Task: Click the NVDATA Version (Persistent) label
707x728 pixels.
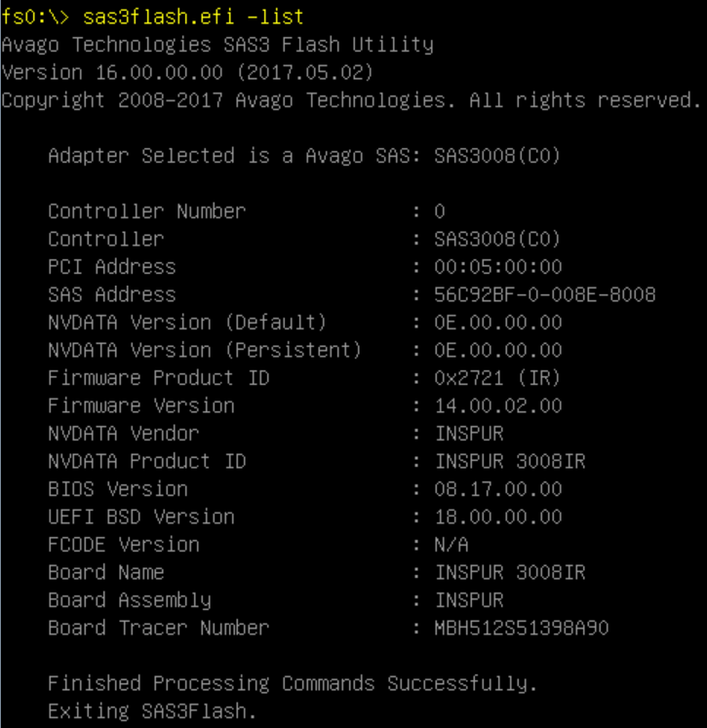Action: (x=204, y=350)
